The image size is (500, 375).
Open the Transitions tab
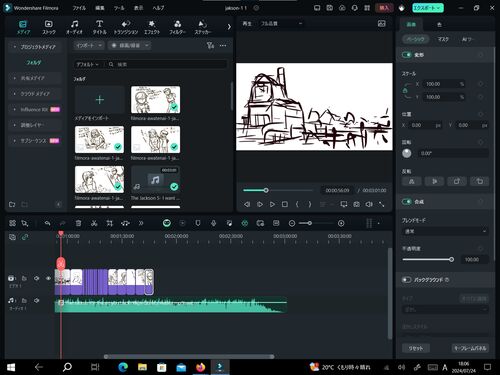coord(126,27)
